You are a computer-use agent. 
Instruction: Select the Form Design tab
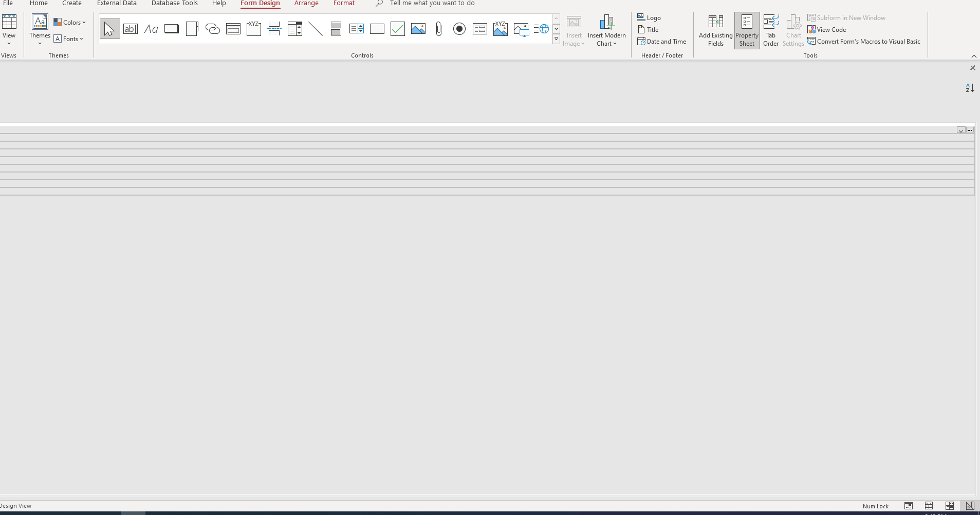click(260, 3)
